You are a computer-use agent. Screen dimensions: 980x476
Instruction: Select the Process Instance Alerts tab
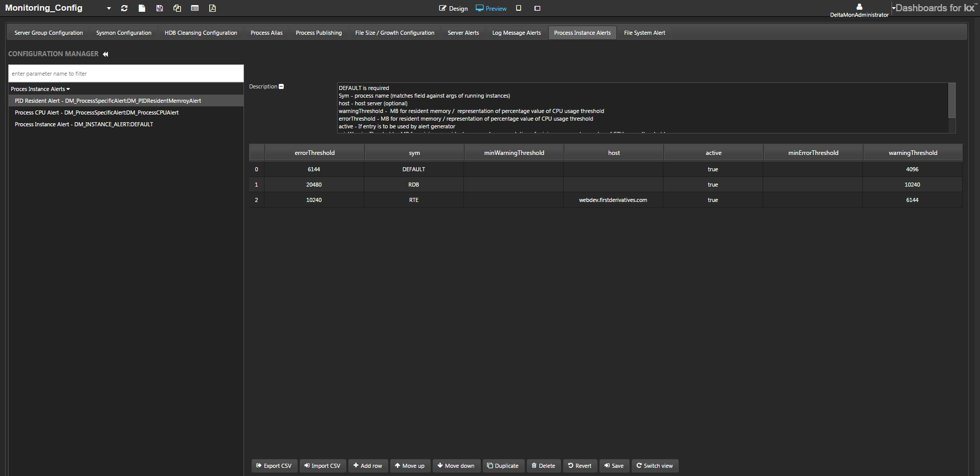click(x=583, y=33)
